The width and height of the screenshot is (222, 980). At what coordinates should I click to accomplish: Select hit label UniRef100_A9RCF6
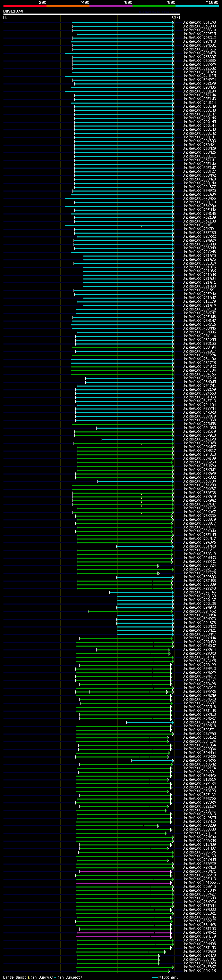click(199, 569)
